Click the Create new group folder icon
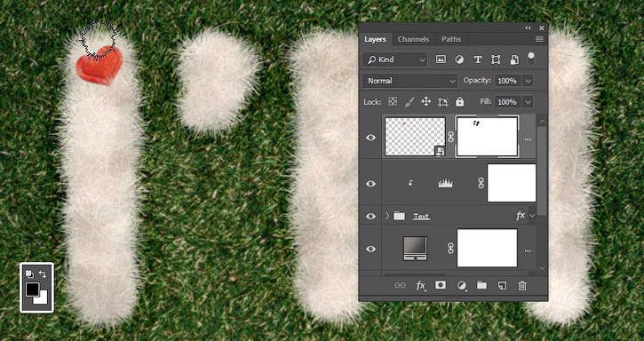The width and height of the screenshot is (644, 341). pos(481,285)
